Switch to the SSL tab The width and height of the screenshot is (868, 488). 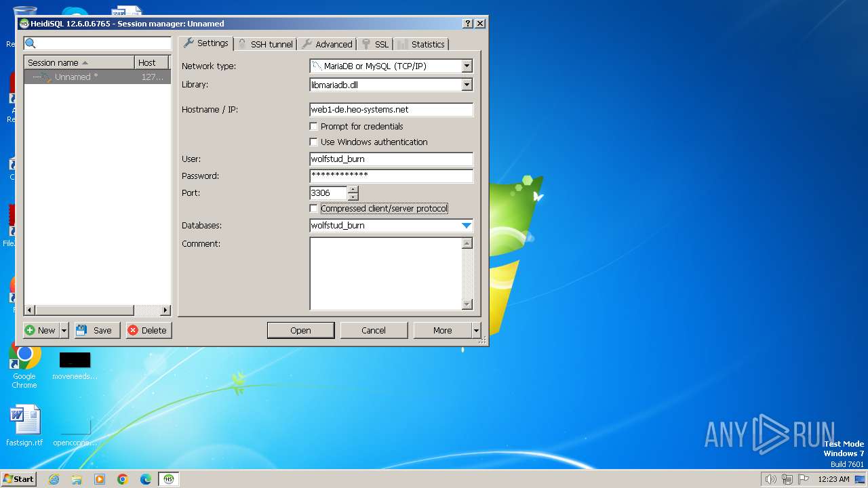[x=375, y=44]
